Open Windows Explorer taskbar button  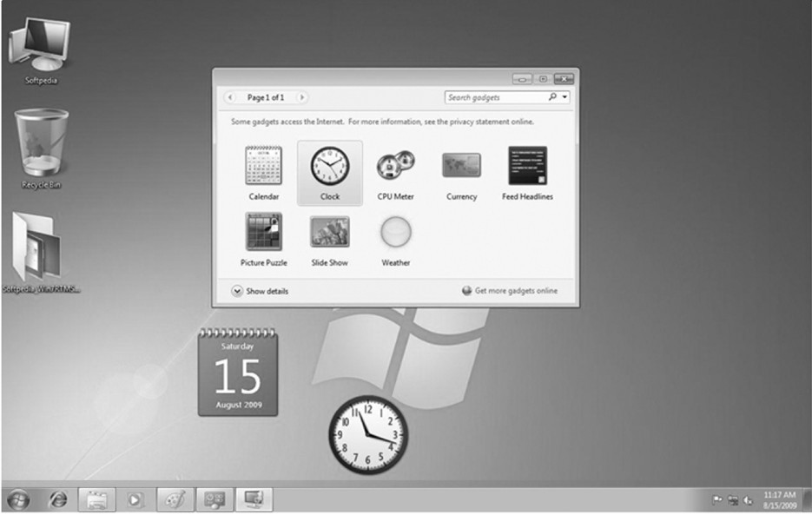(97, 500)
